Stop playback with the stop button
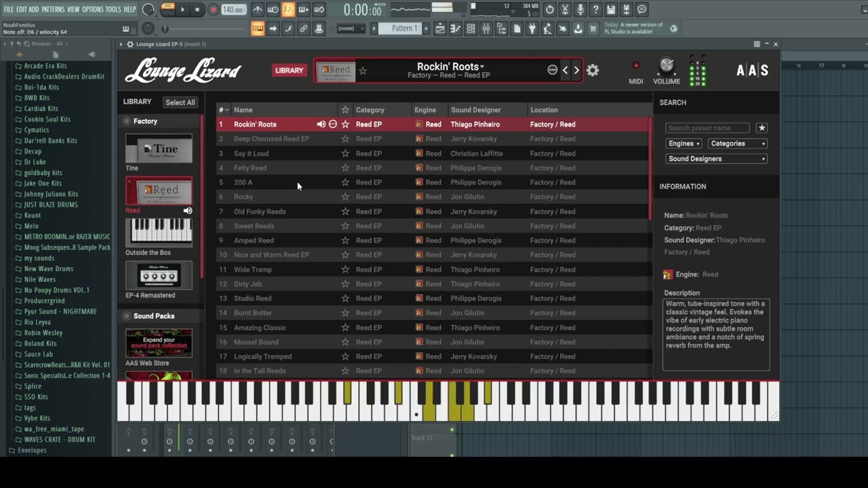Image resolution: width=868 pixels, height=488 pixels. [x=197, y=9]
